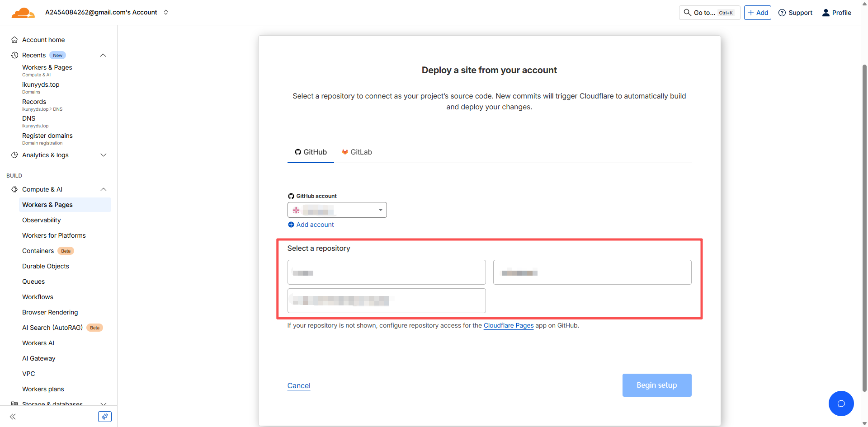Collapse the sidebar with double-chevron icon
The height and width of the screenshot is (427, 868).
[13, 417]
